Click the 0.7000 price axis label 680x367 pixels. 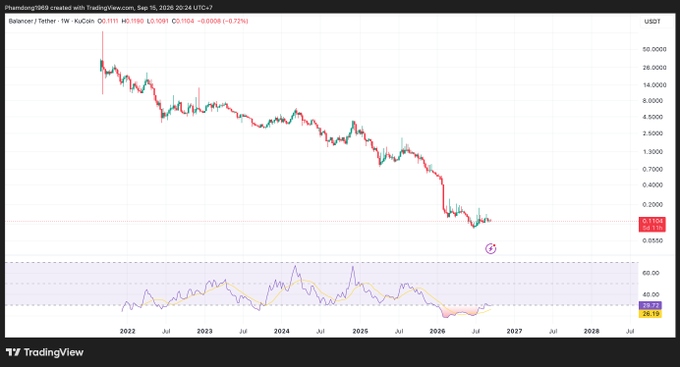[653, 169]
